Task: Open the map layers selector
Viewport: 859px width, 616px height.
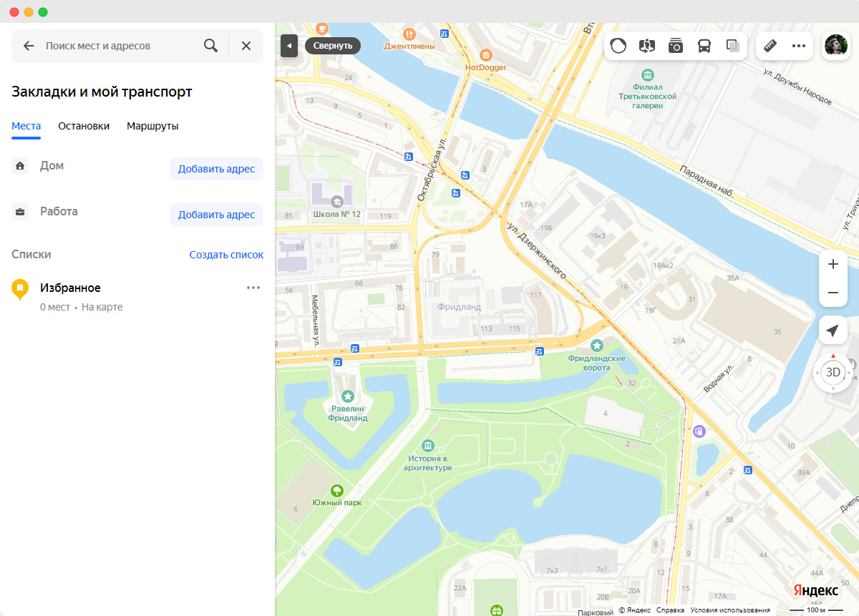Action: [x=733, y=46]
